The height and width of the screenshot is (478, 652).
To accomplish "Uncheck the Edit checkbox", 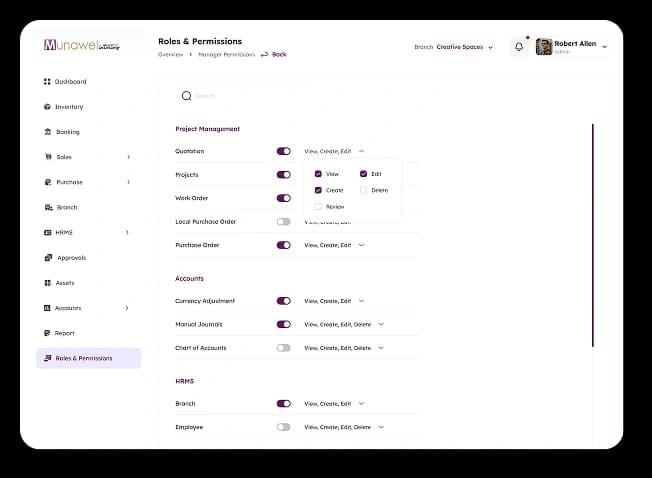I will [363, 174].
